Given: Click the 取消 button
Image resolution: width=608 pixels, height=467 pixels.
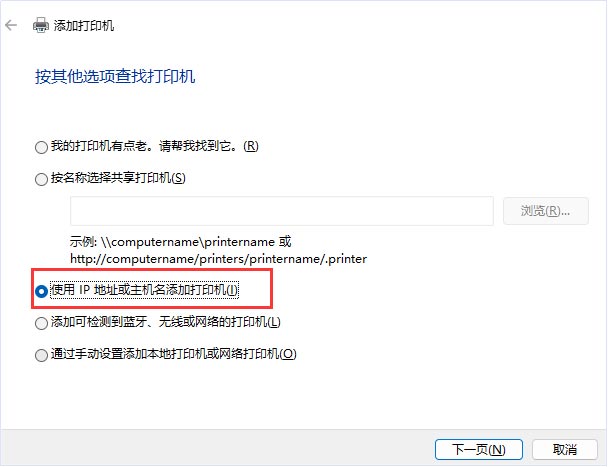Looking at the screenshot, I should (x=565, y=450).
